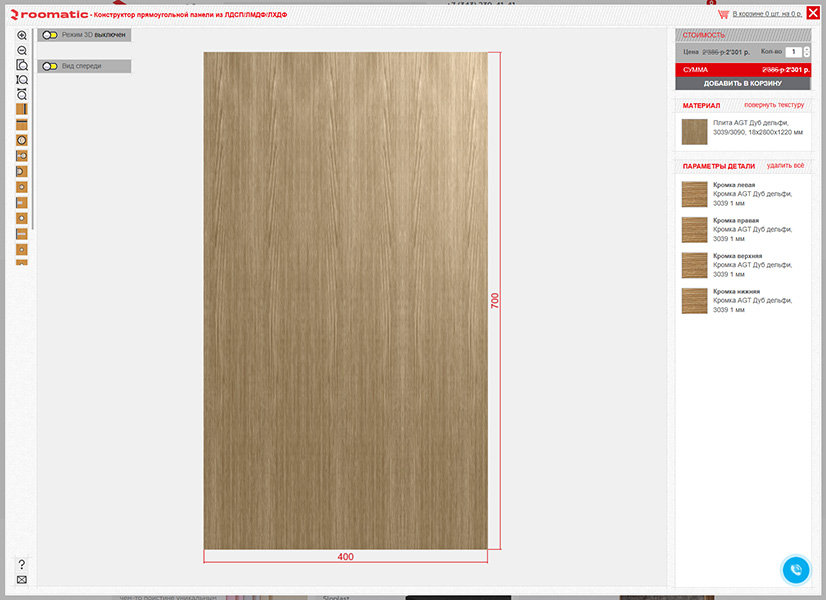Click the fit whole panel zoom icon
This screenshot has width=826, height=600.
22,65
